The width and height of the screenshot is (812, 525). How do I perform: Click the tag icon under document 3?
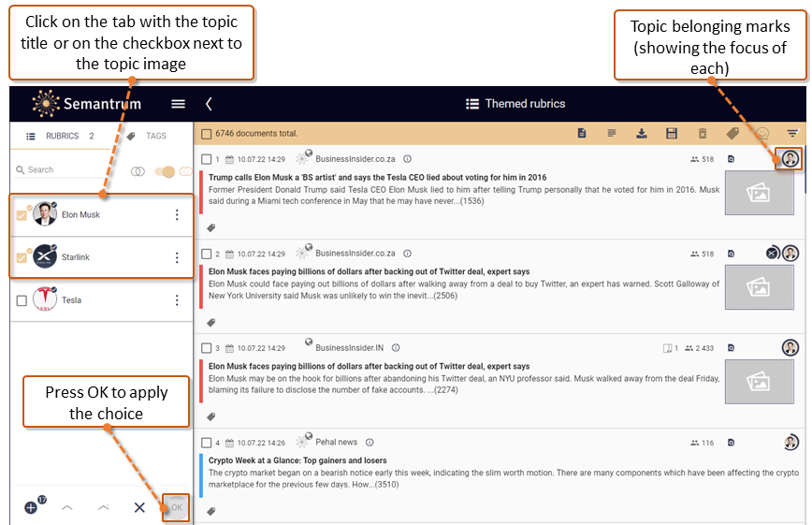pyautogui.click(x=211, y=417)
